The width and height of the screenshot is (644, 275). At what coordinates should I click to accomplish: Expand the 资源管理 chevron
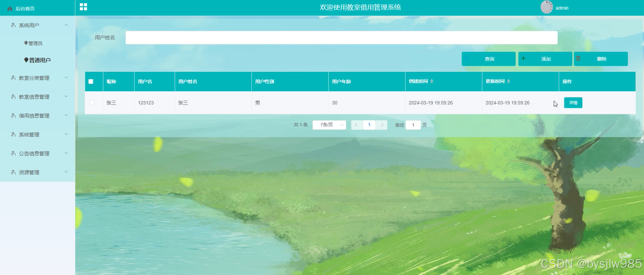tap(66, 172)
